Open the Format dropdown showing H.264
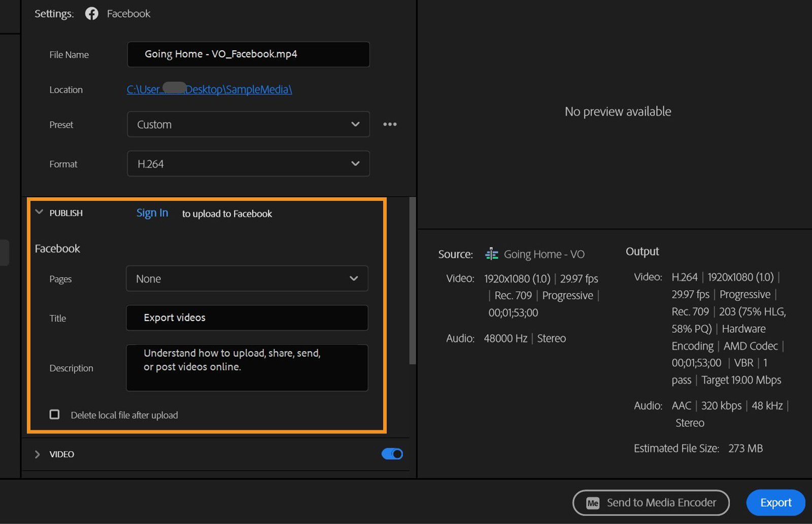The image size is (812, 524). [x=248, y=163]
